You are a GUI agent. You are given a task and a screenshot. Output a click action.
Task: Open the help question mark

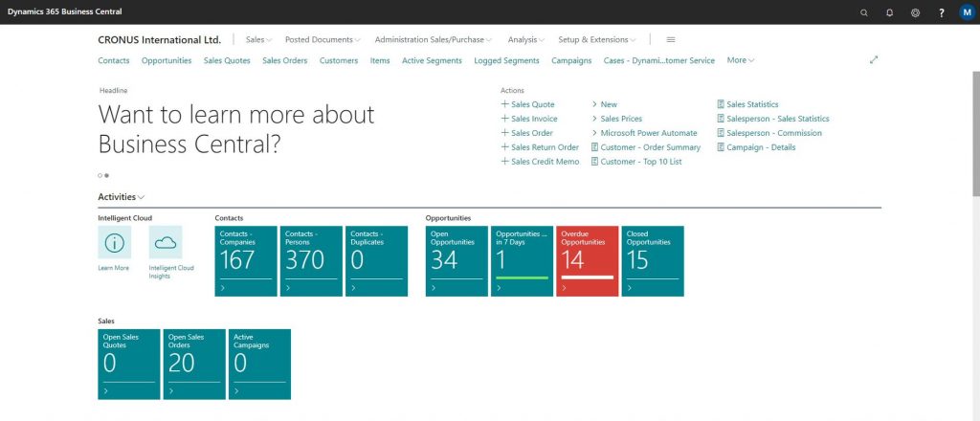942,12
